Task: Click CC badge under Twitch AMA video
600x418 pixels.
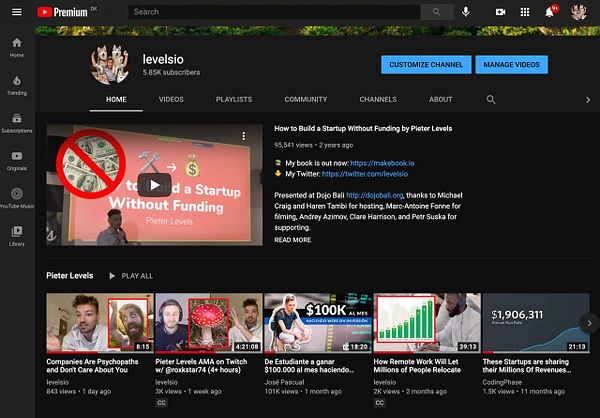Action: click(x=161, y=403)
